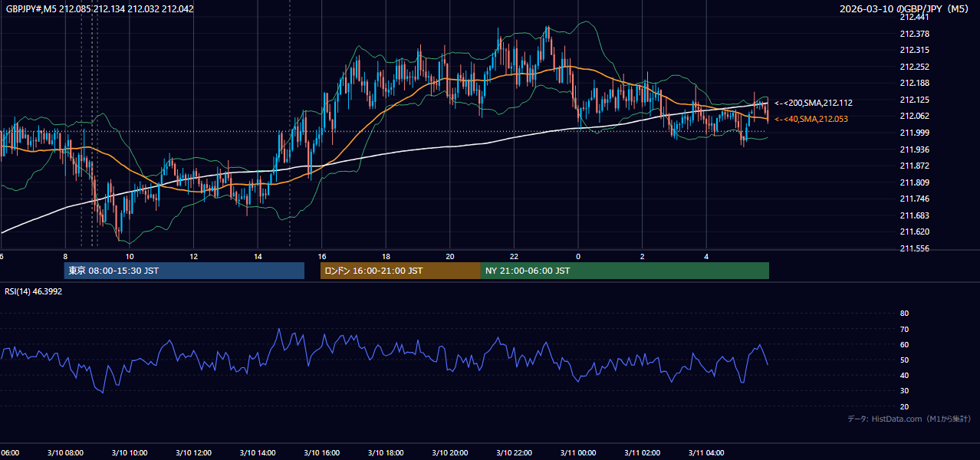Select the orange '<-<40,SMA,212.053' label
This screenshot has height=460, width=980.
point(811,119)
